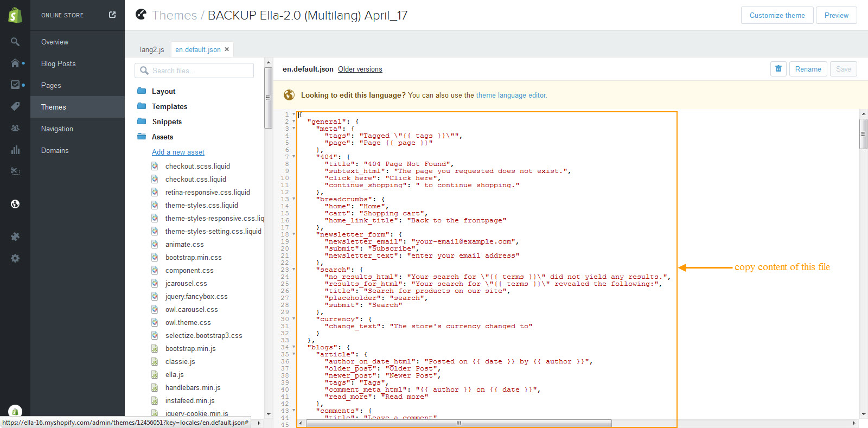868x428 pixels.
Task: Click the Rename button
Action: (808, 69)
